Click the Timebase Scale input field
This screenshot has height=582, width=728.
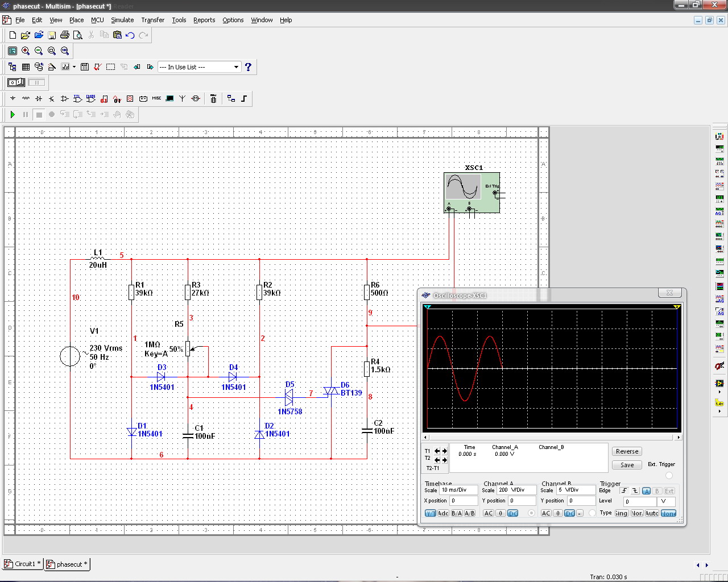point(459,490)
